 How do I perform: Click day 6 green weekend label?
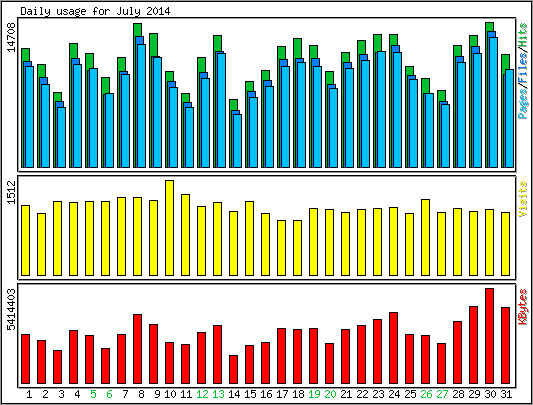click(109, 394)
